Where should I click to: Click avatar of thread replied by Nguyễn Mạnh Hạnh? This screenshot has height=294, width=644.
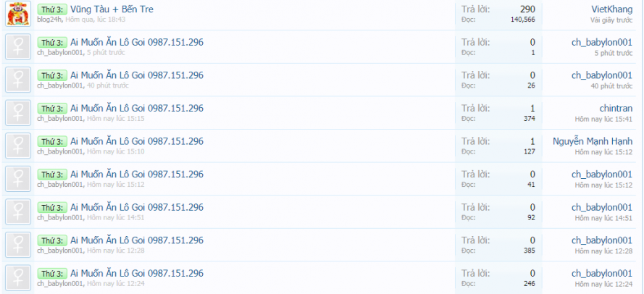point(17,146)
